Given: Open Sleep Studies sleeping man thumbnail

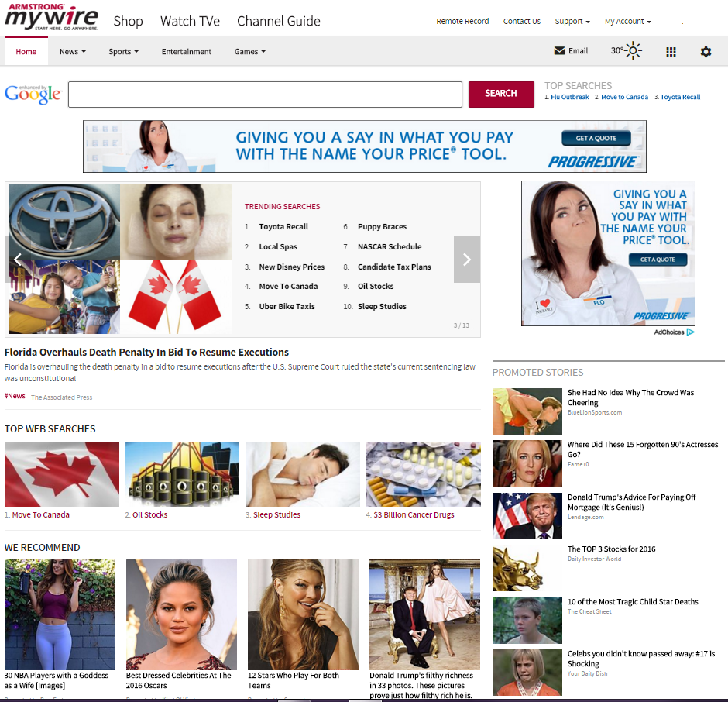Looking at the screenshot, I should [302, 474].
